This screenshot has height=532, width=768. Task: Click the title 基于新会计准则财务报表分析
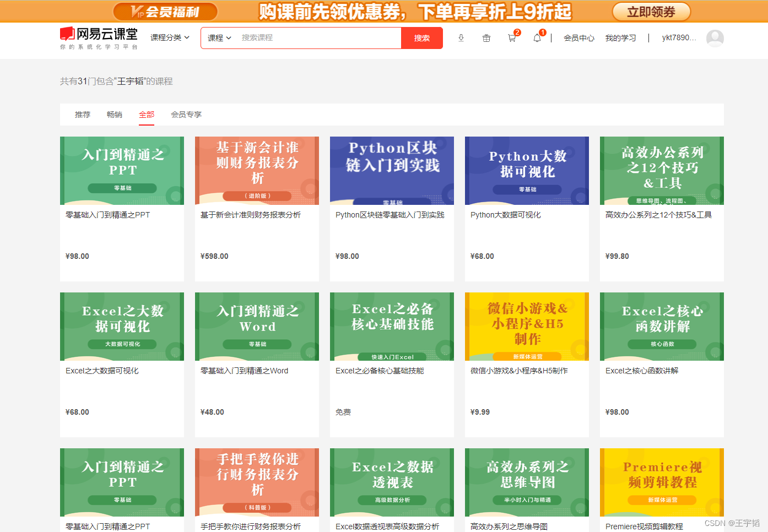tap(251, 215)
